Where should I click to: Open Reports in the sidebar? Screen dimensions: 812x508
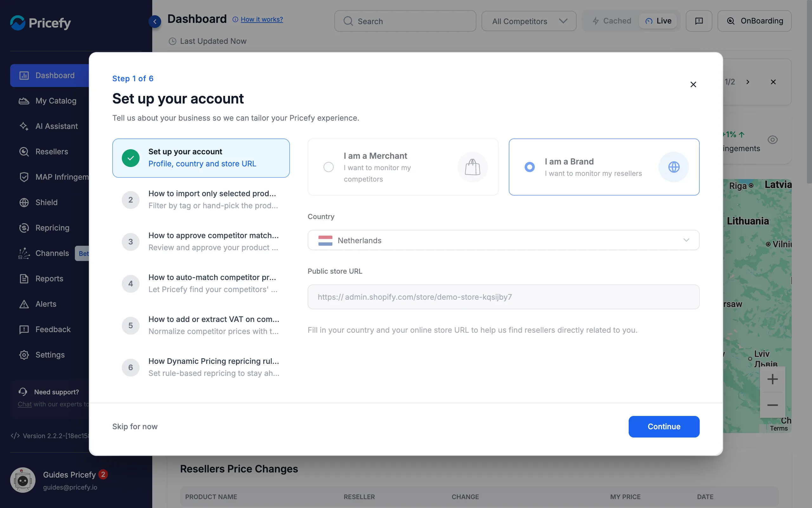[50, 278]
